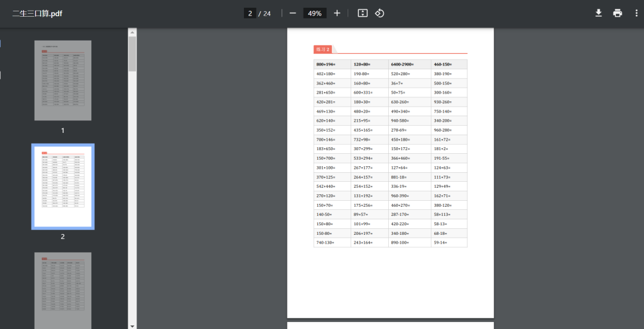
Task: Zoom out with the minus button
Action: point(292,13)
